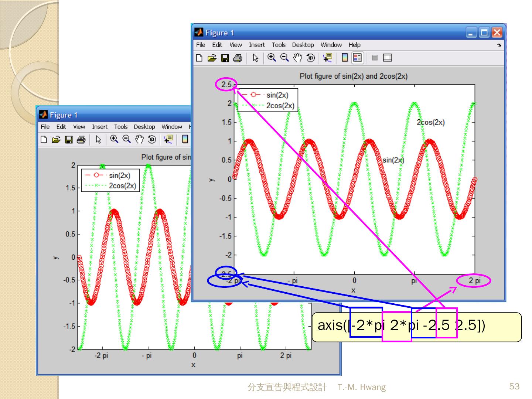
Task: Open Insert menu in front figure window
Action: [x=256, y=45]
